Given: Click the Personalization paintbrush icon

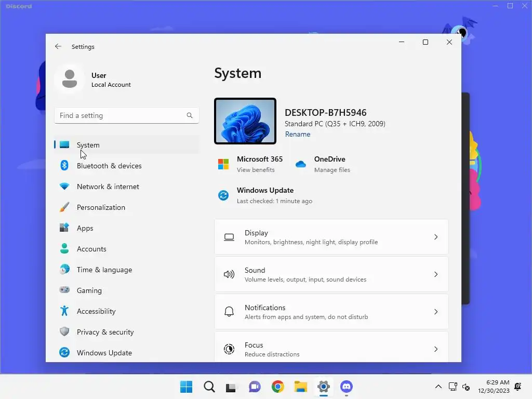Looking at the screenshot, I should [64, 207].
